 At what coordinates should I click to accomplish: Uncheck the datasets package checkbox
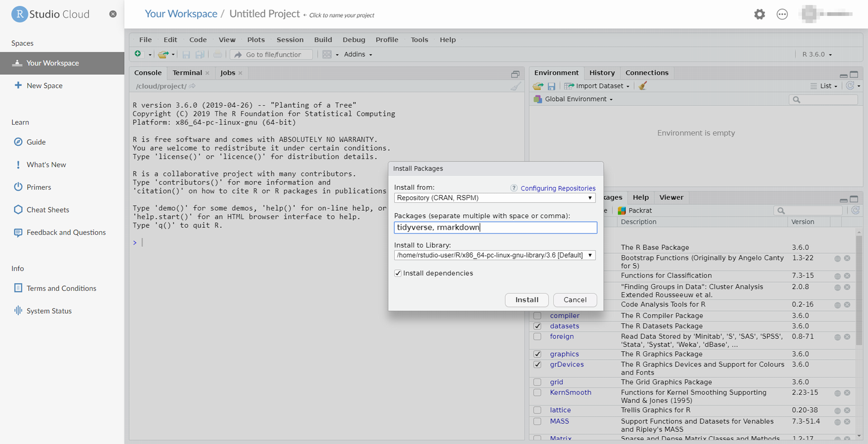[537, 327]
